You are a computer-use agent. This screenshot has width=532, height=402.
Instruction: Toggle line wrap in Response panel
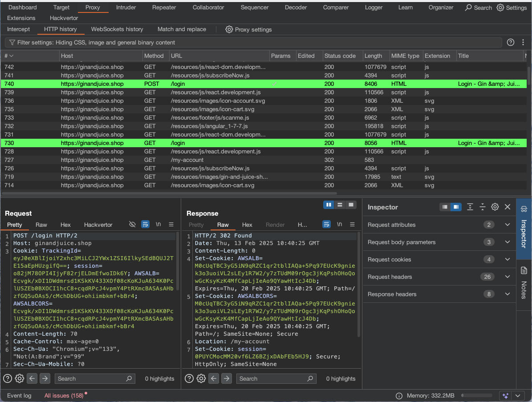[327, 225]
